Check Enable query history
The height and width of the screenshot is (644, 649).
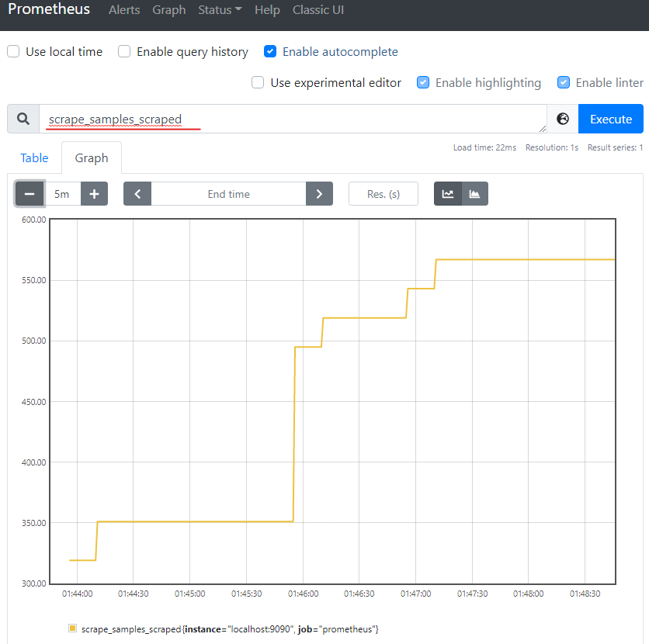(124, 52)
